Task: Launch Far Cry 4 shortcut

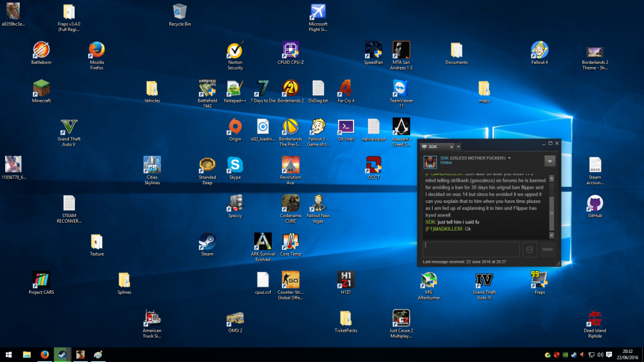Action: pyautogui.click(x=346, y=91)
